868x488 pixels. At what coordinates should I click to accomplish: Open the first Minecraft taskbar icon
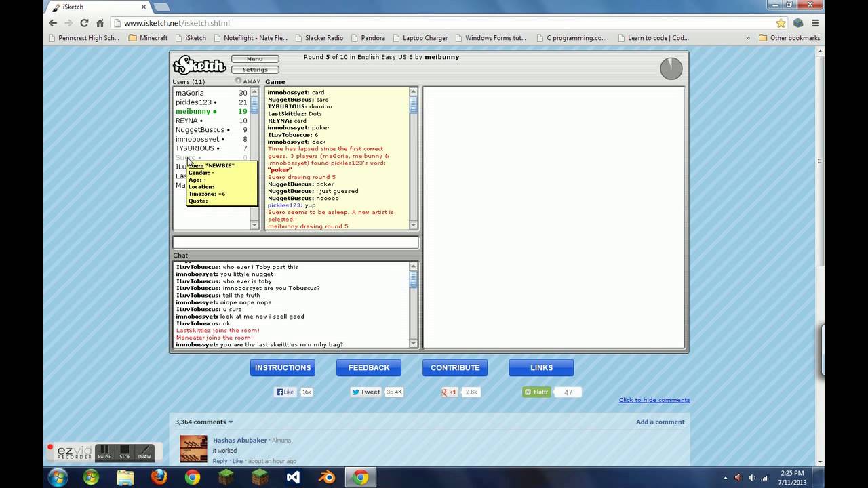point(226,477)
